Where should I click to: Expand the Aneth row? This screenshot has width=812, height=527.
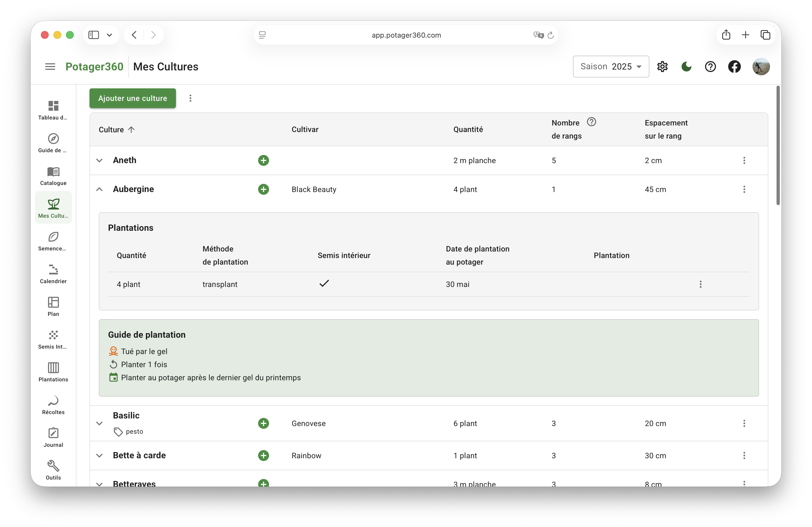99,160
